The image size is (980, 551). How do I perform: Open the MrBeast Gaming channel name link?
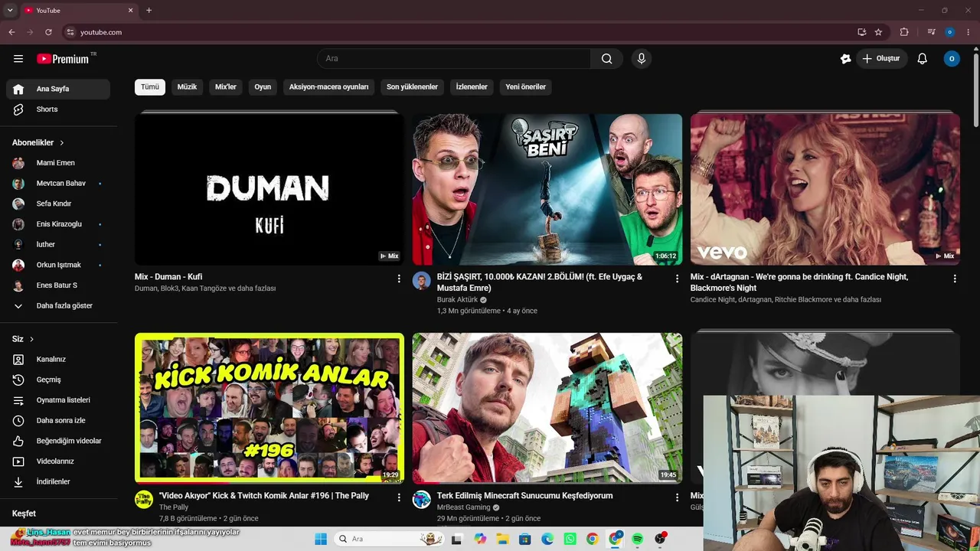pyautogui.click(x=463, y=507)
